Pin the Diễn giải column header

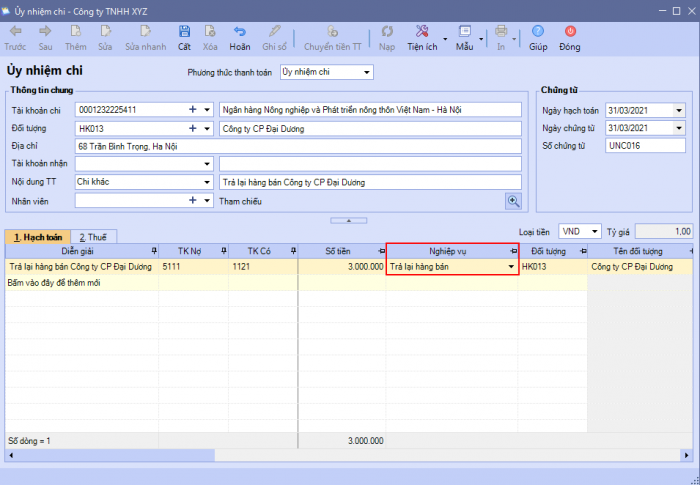[x=153, y=251]
